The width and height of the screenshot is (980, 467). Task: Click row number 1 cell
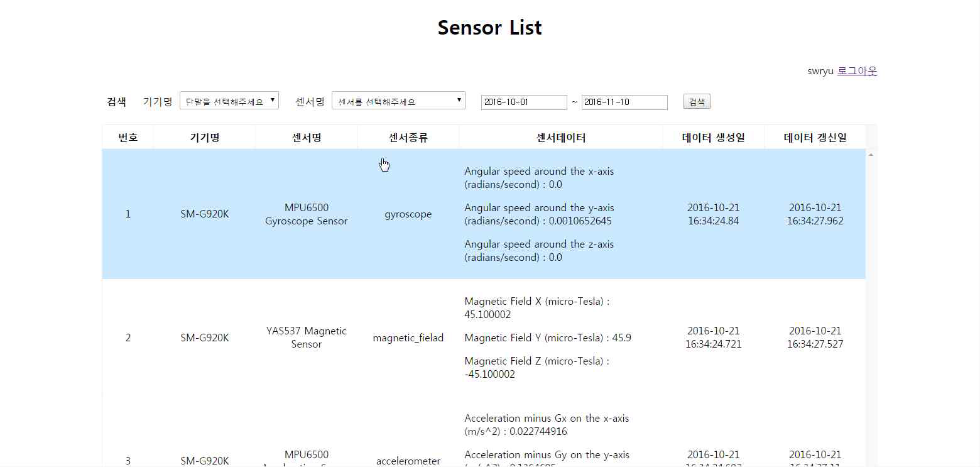coord(128,214)
